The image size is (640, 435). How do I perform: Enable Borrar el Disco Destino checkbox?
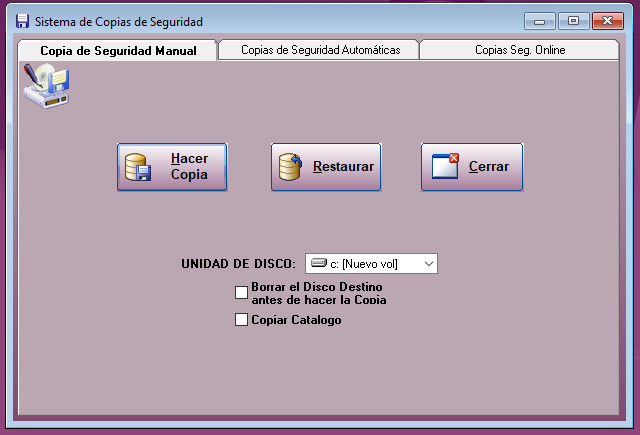[241, 292]
